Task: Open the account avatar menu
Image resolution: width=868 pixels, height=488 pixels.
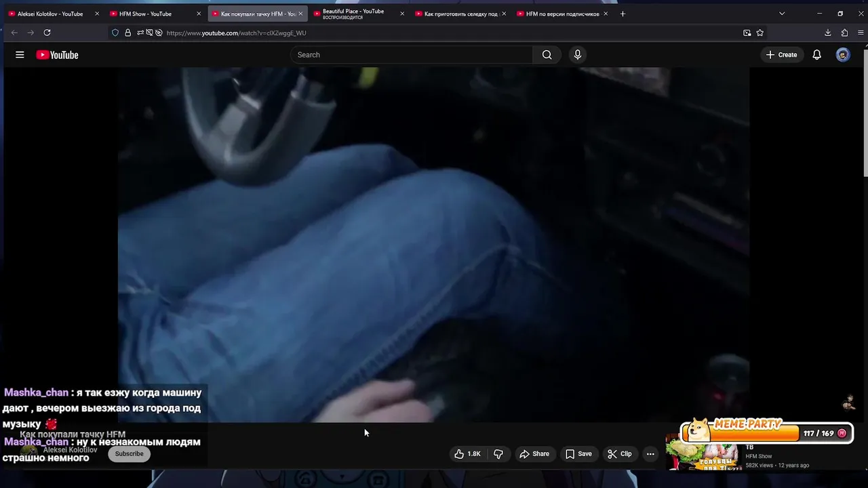Action: click(x=843, y=55)
